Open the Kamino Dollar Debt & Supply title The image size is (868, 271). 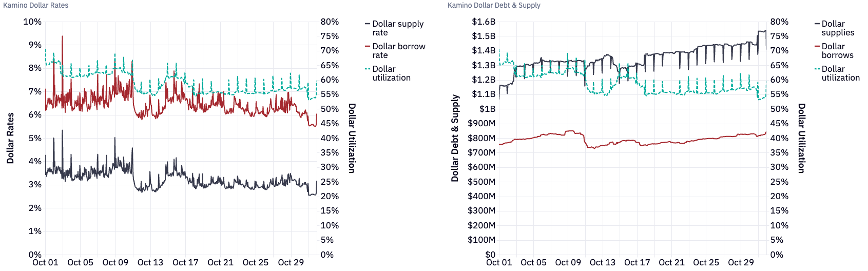(x=494, y=5)
